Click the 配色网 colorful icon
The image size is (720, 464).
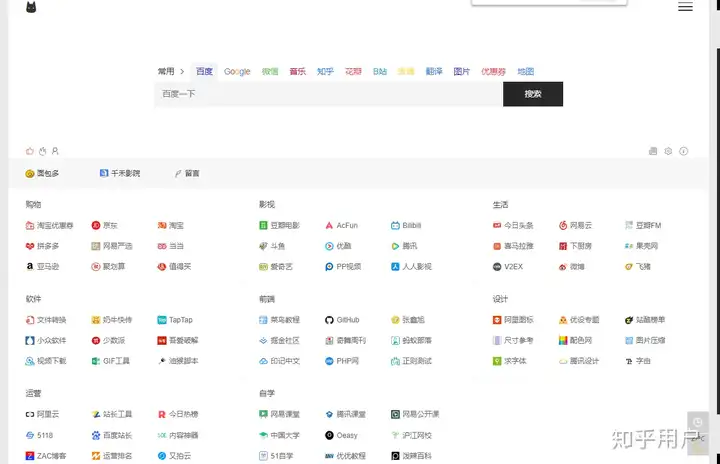click(562, 340)
